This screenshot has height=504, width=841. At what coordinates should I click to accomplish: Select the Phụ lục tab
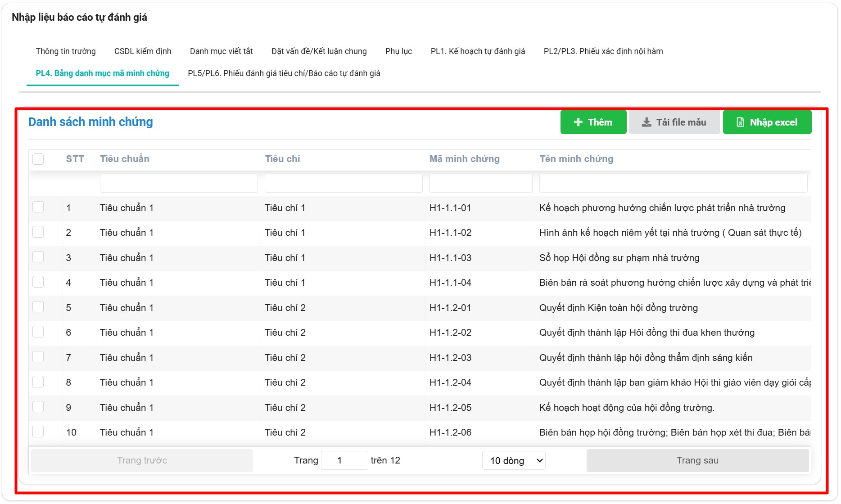(398, 51)
